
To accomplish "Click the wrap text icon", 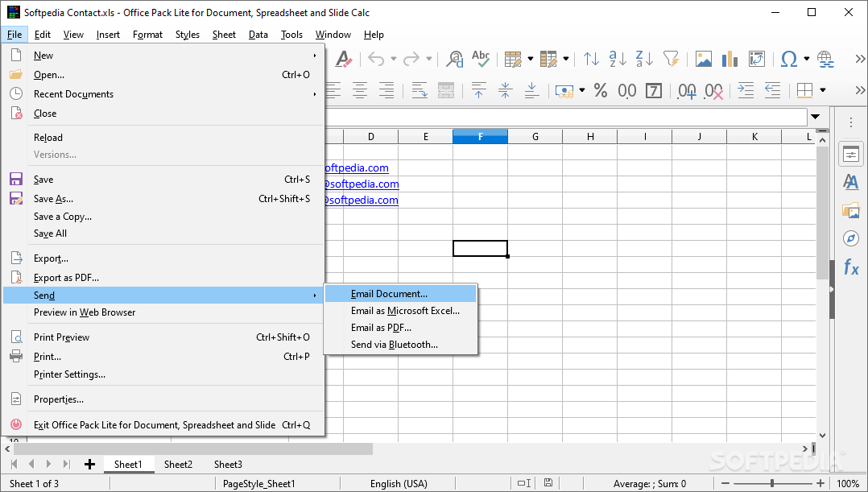I will (420, 90).
